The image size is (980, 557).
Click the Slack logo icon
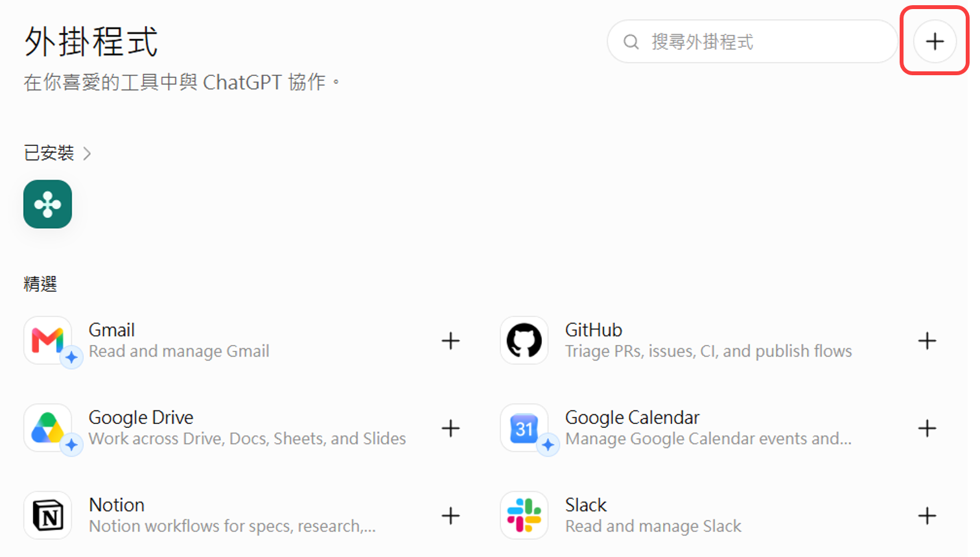pyautogui.click(x=524, y=516)
